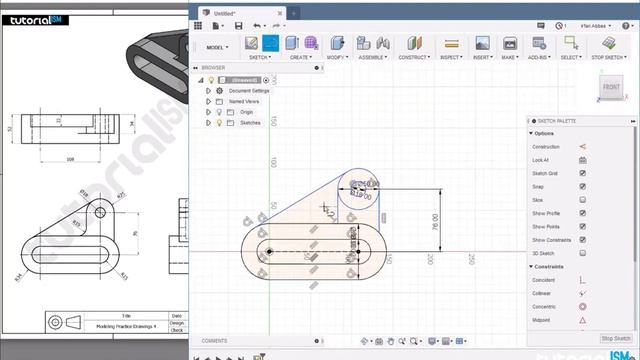Open the CONSTRUCT menu

pos(414,58)
